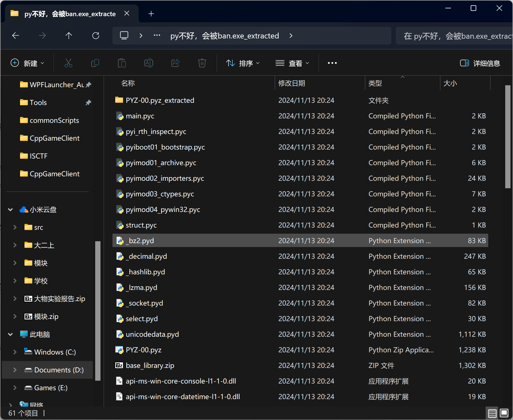Click the Delete trash can icon
513x420 pixels.
202,63
